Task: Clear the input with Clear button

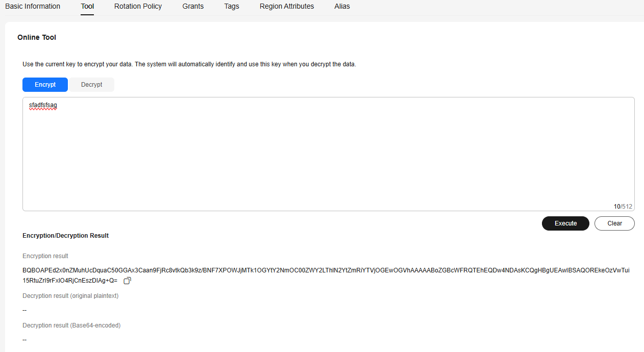Action: pyautogui.click(x=614, y=223)
